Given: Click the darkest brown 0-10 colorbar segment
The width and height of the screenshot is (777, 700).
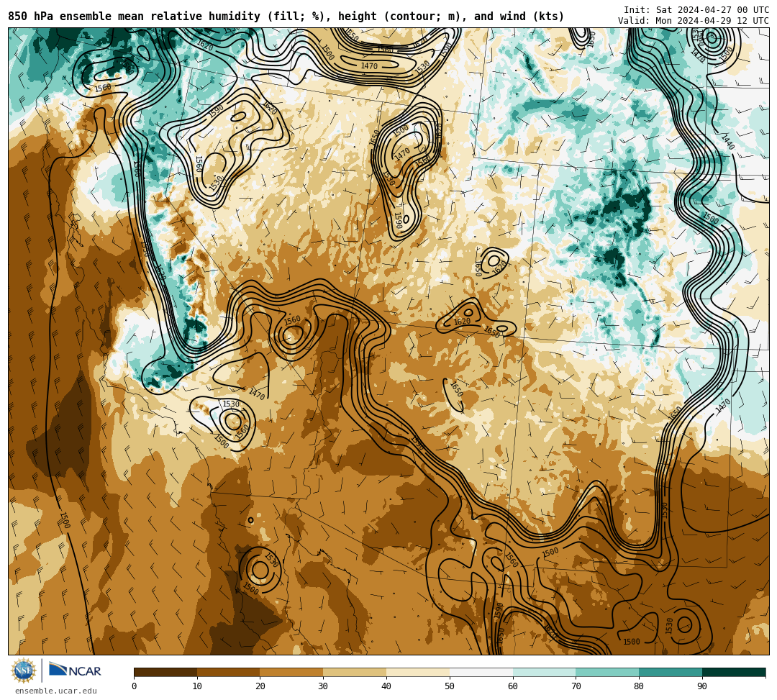Looking at the screenshot, I should click(x=165, y=672).
